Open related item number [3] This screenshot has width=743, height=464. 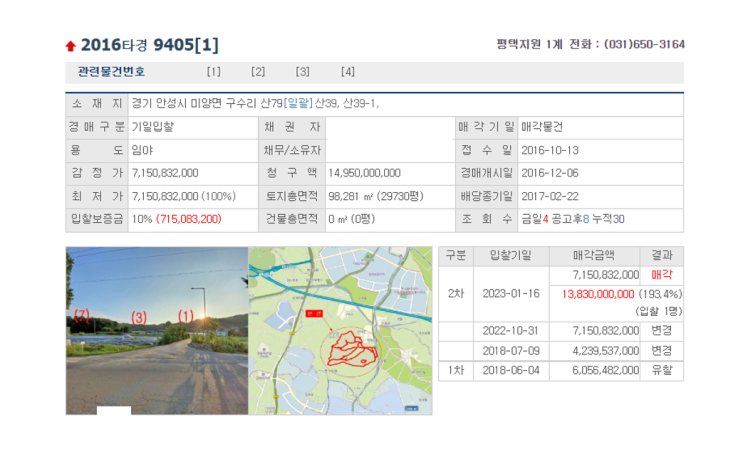click(303, 72)
